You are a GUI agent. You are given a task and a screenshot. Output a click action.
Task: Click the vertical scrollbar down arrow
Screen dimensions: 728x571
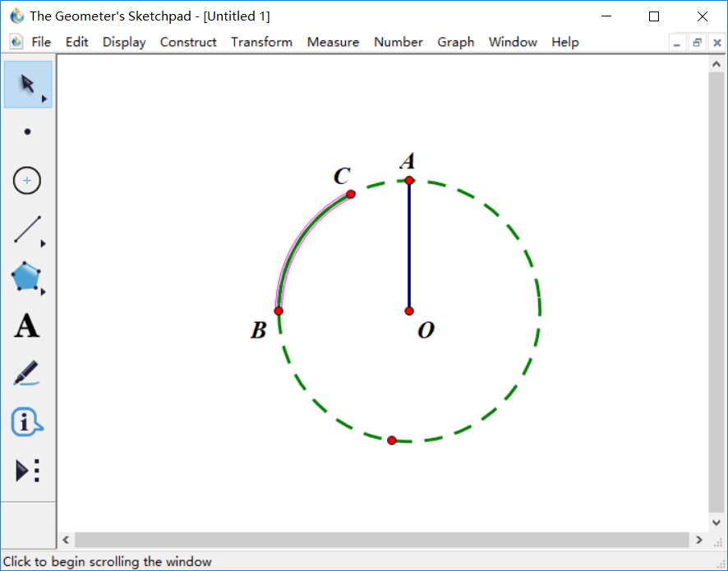click(715, 523)
